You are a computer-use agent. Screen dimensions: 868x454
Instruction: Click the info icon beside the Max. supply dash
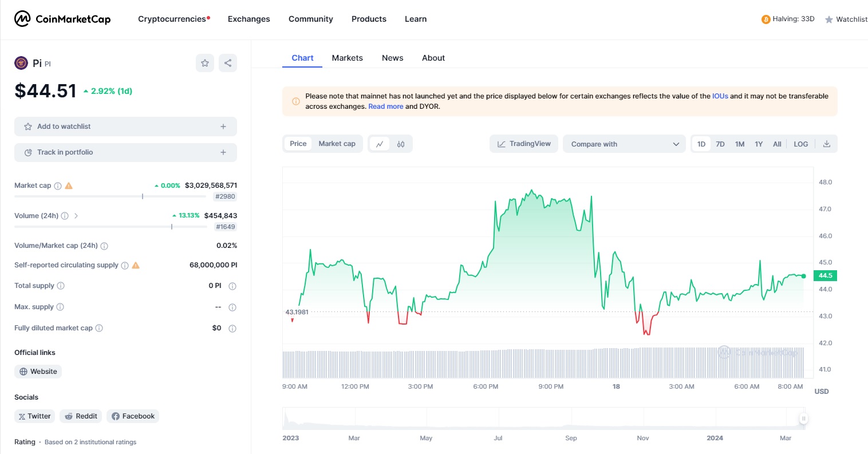point(232,307)
